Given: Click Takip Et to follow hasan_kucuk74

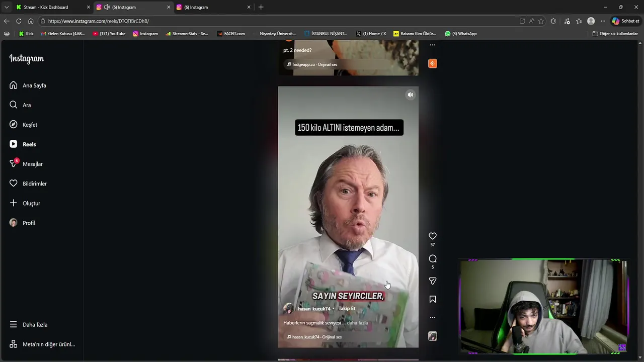Looking at the screenshot, I should [347, 309].
